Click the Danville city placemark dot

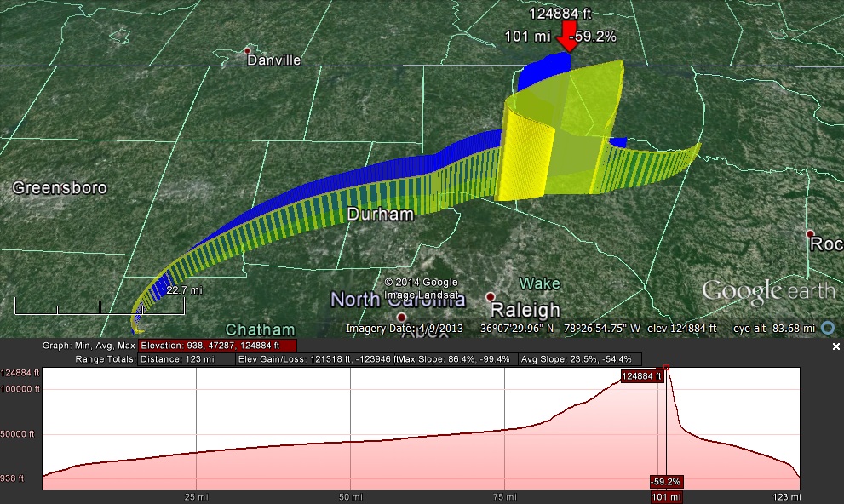tap(248, 50)
